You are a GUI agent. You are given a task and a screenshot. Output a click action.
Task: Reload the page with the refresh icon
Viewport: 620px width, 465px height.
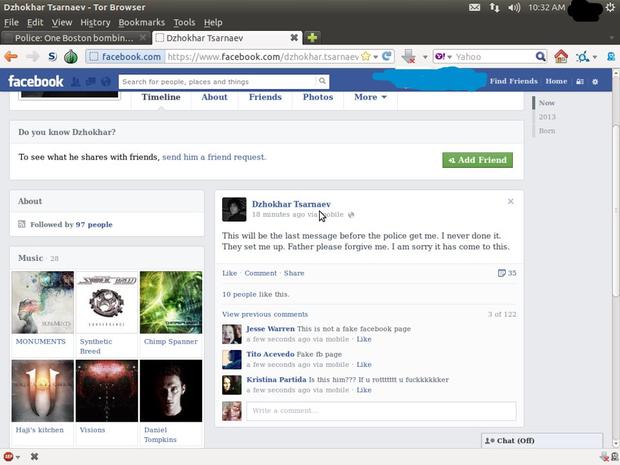coord(387,56)
